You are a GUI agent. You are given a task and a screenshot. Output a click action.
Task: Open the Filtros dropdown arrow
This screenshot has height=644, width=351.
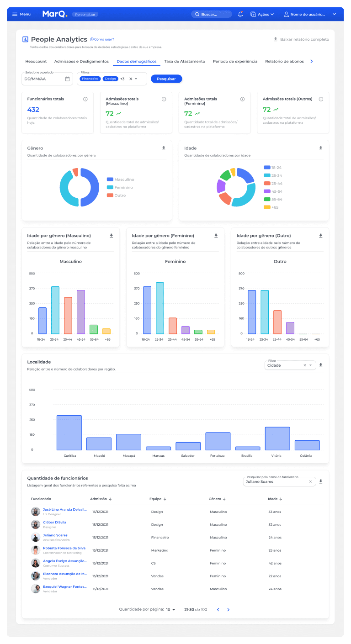tap(136, 79)
